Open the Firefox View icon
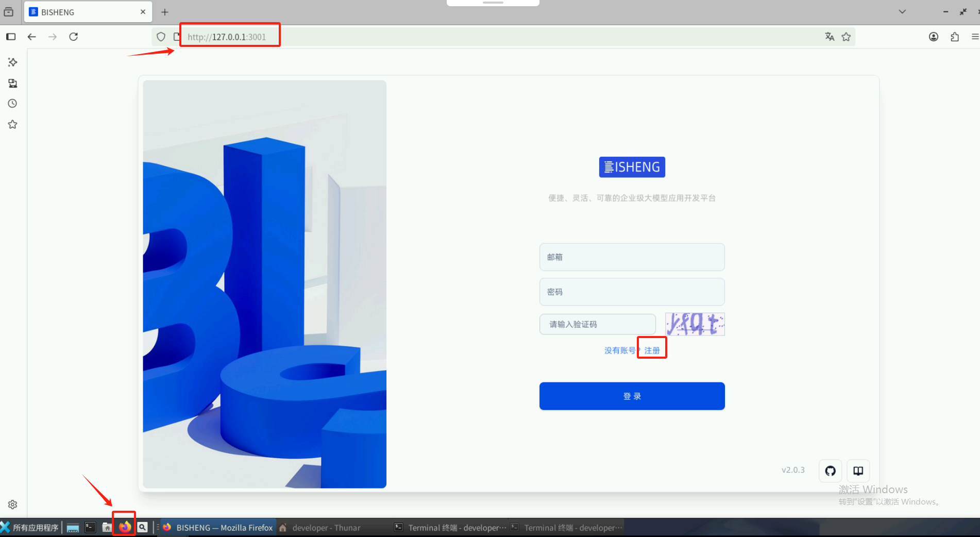Viewport: 980px width, 537px height. [x=9, y=12]
